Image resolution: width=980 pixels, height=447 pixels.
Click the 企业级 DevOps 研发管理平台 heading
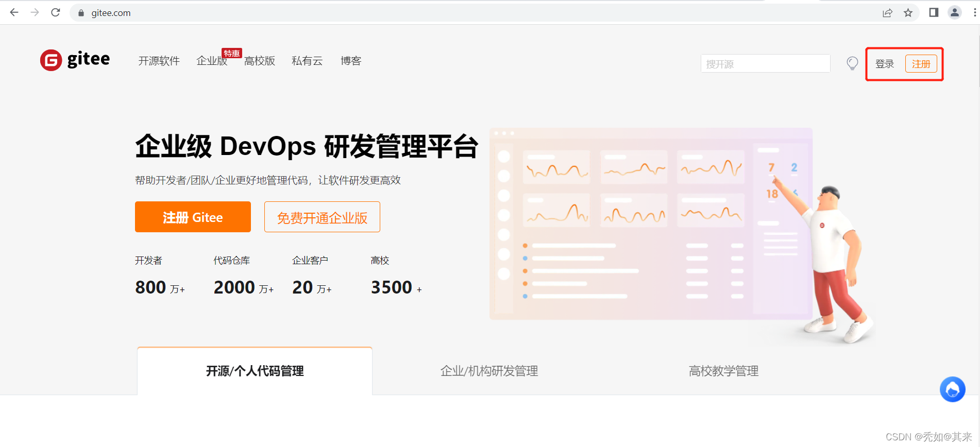click(307, 146)
